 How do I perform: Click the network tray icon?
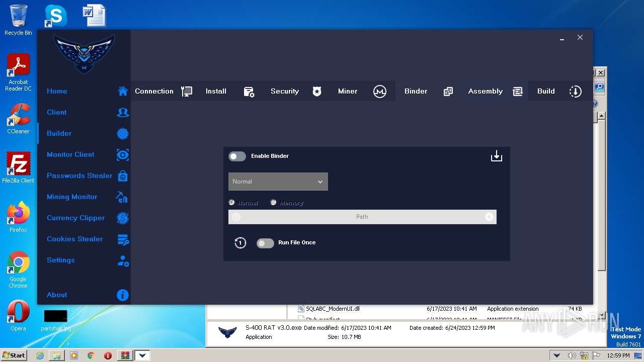click(584, 355)
